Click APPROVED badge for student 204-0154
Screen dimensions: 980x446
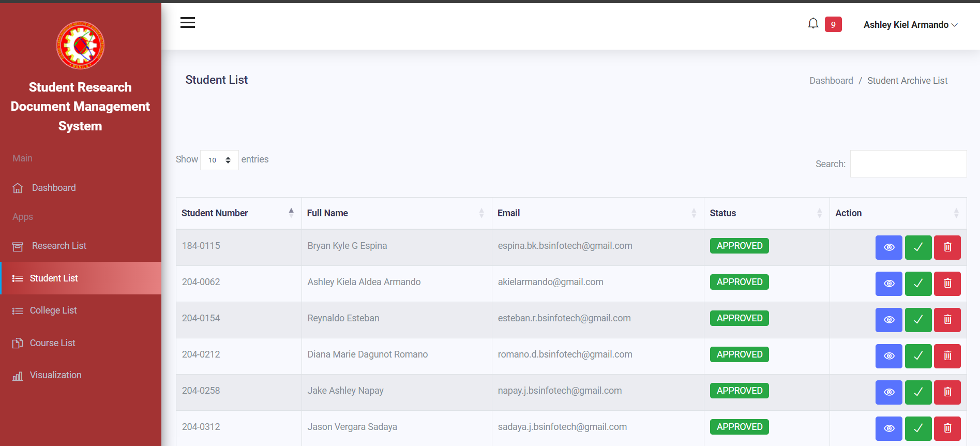coord(739,318)
